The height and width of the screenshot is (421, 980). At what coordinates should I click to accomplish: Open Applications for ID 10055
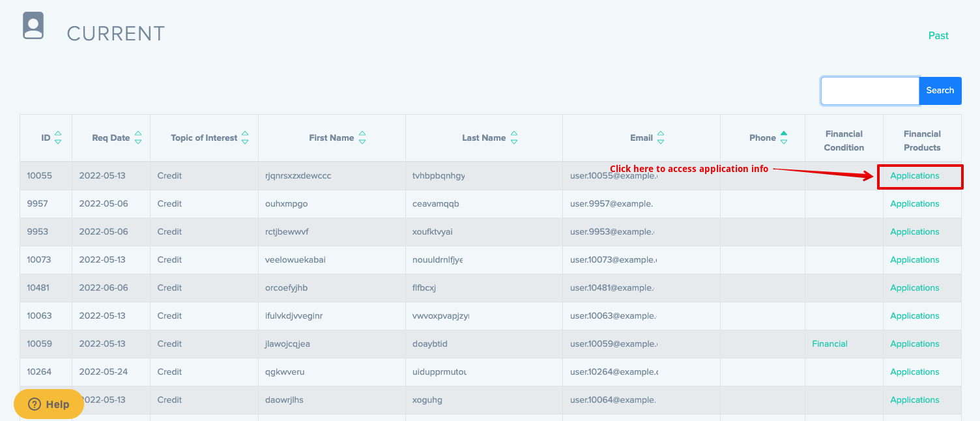click(915, 176)
